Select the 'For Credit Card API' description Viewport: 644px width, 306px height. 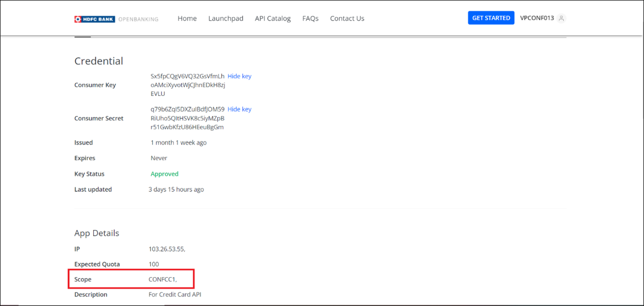(x=174, y=295)
